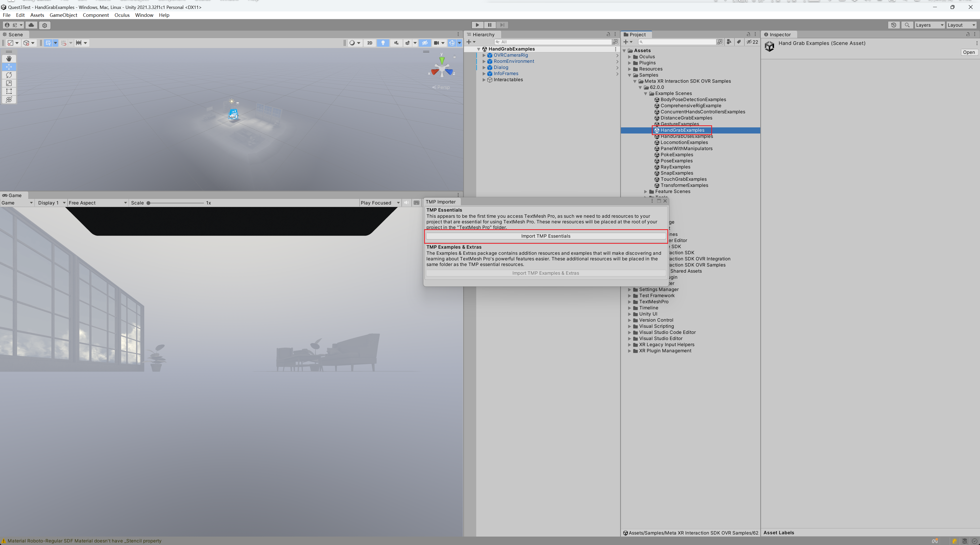
Task: Toggle Stats/Shortcuts keyboard icon in Game view
Action: pos(416,203)
